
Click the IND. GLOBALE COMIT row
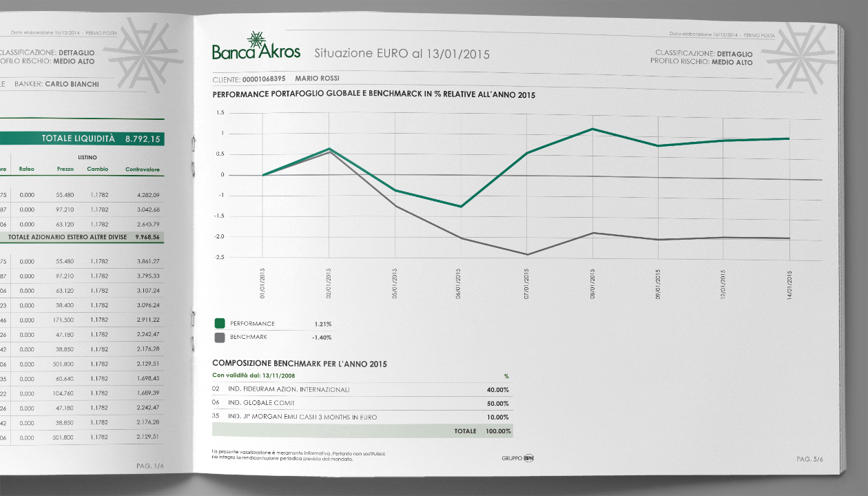tap(362, 403)
